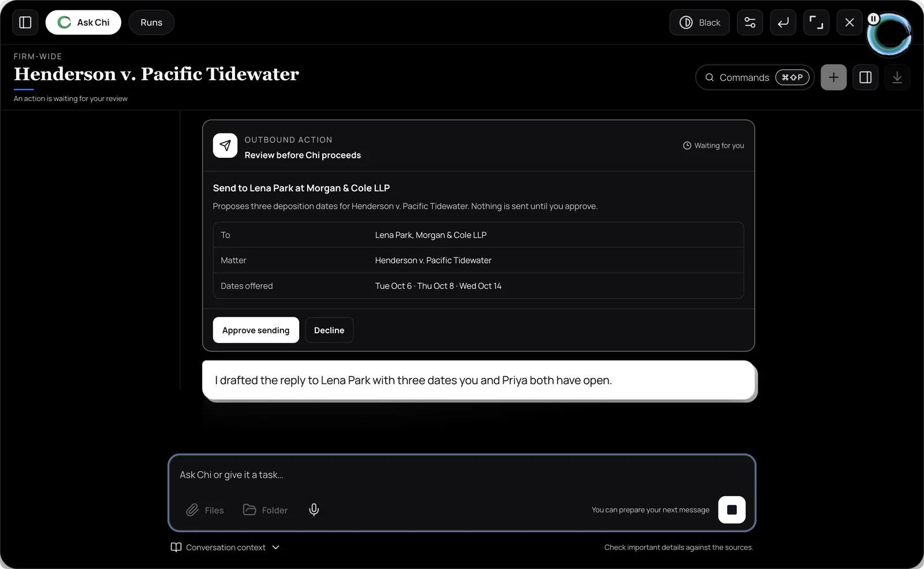Expand to fullscreen with corner brackets icon

[816, 23]
